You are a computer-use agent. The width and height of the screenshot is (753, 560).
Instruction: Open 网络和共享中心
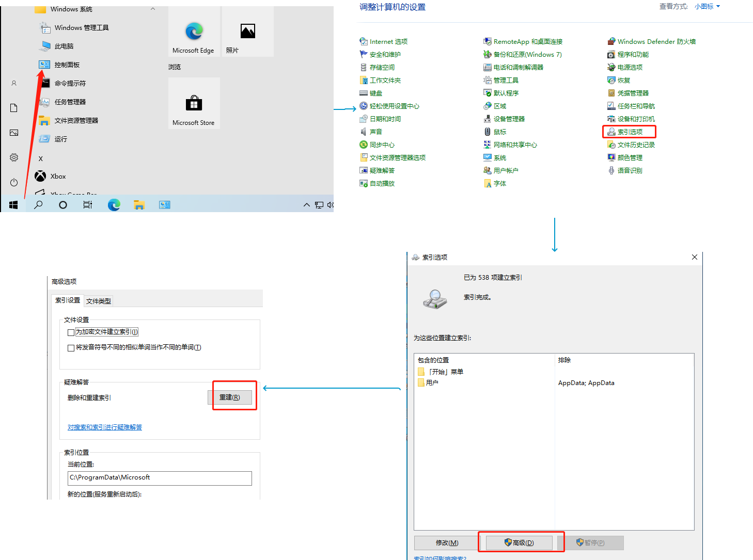[x=515, y=145]
